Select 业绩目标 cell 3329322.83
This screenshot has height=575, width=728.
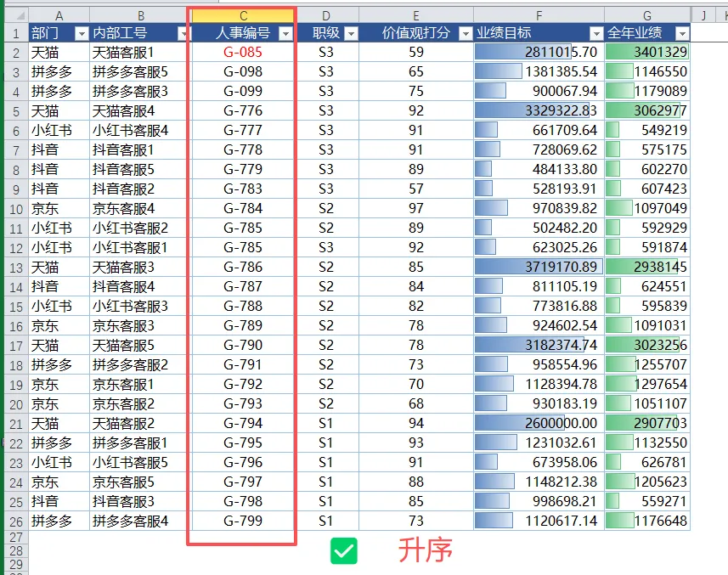[539, 110]
